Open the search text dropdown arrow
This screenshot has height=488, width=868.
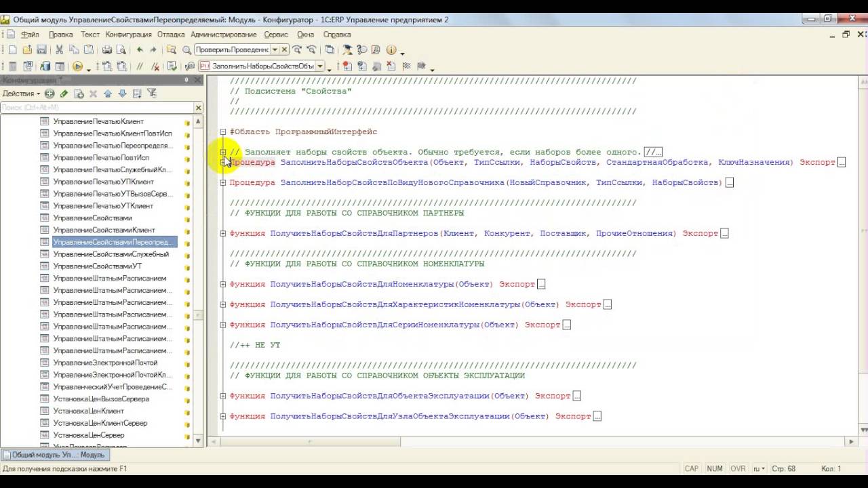(275, 49)
